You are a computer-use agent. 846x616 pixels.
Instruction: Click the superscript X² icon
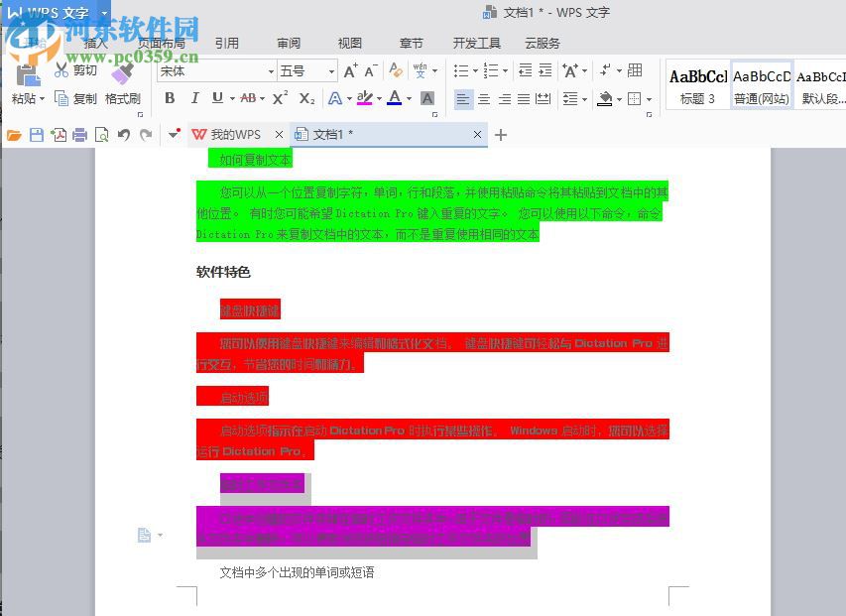(280, 96)
